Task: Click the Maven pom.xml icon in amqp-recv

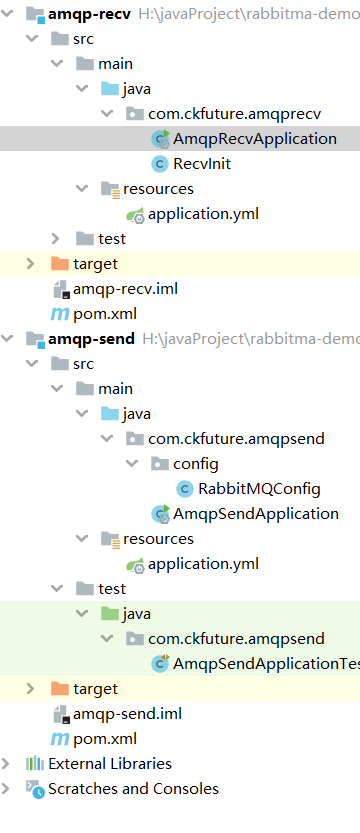Action: 59,314
